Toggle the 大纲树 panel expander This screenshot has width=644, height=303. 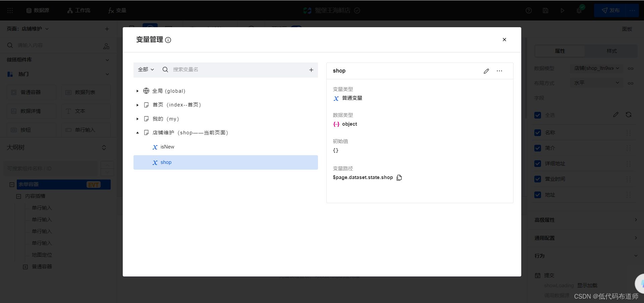pyautogui.click(x=104, y=148)
